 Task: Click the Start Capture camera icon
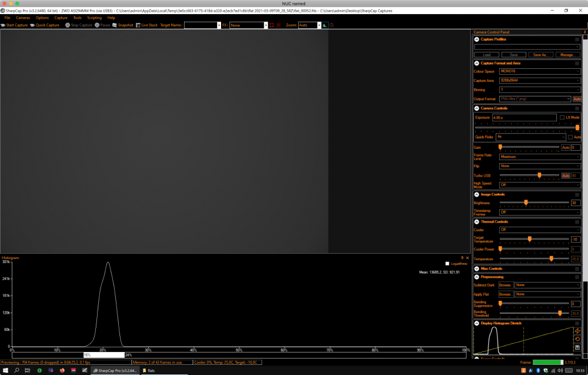pyautogui.click(x=3, y=25)
